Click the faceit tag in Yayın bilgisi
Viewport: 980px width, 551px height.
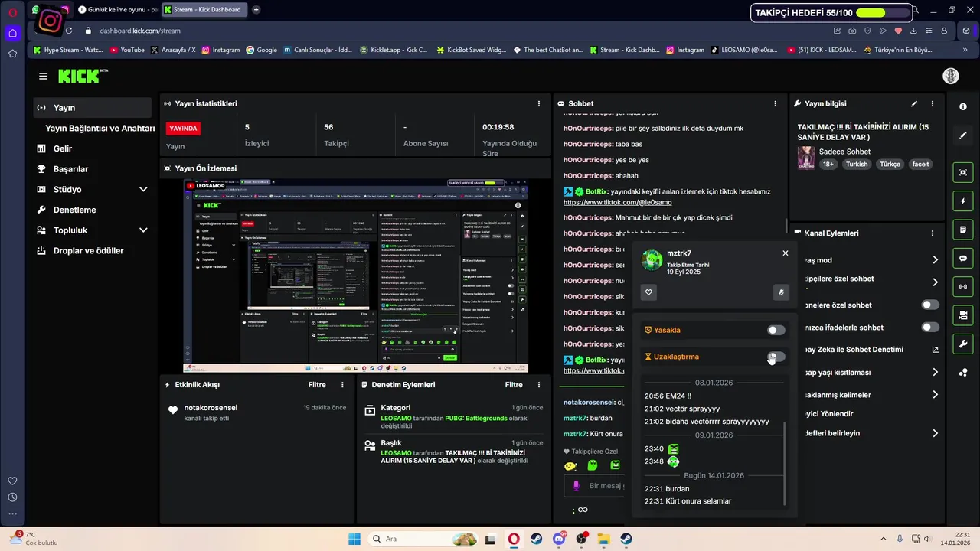pos(920,164)
